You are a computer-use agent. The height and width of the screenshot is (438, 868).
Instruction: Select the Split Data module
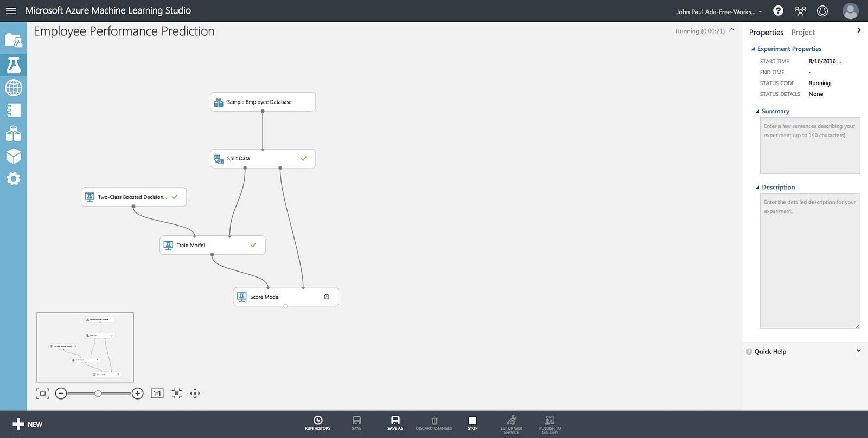[263, 158]
